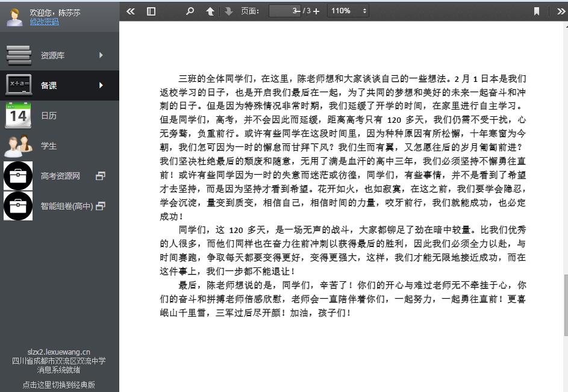Click paragraph line starting 最后，陈老师想说的是
This screenshot has height=392, width=568.
pos(352,285)
